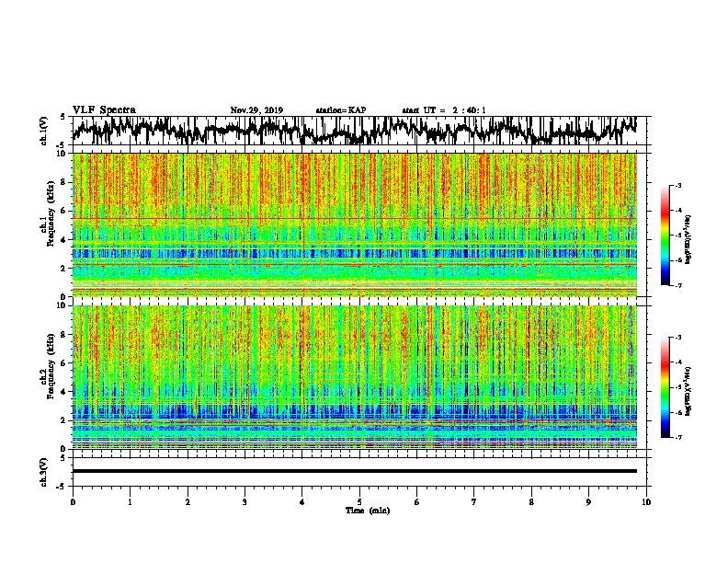Click the "8" kHz tick of ch.1 spectrogram
Viewport: 728px width, 563px height.
click(x=64, y=182)
